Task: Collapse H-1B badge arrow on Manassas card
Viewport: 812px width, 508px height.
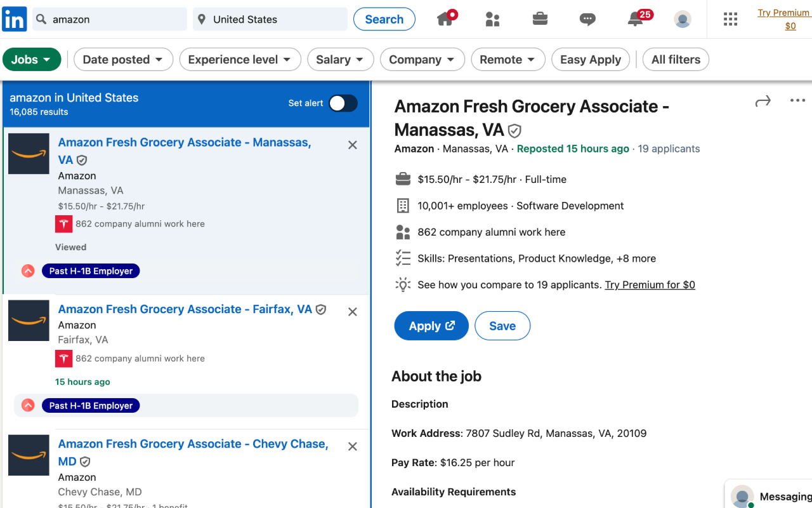Action: point(28,271)
